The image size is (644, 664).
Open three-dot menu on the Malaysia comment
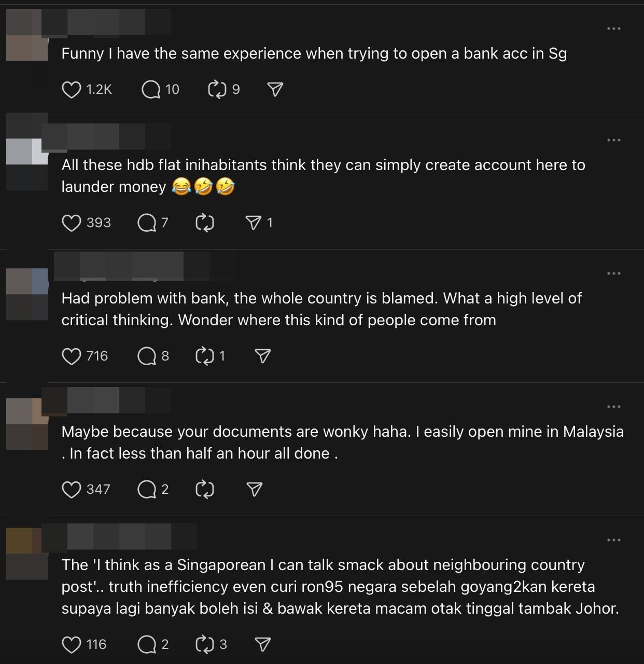[x=613, y=407]
